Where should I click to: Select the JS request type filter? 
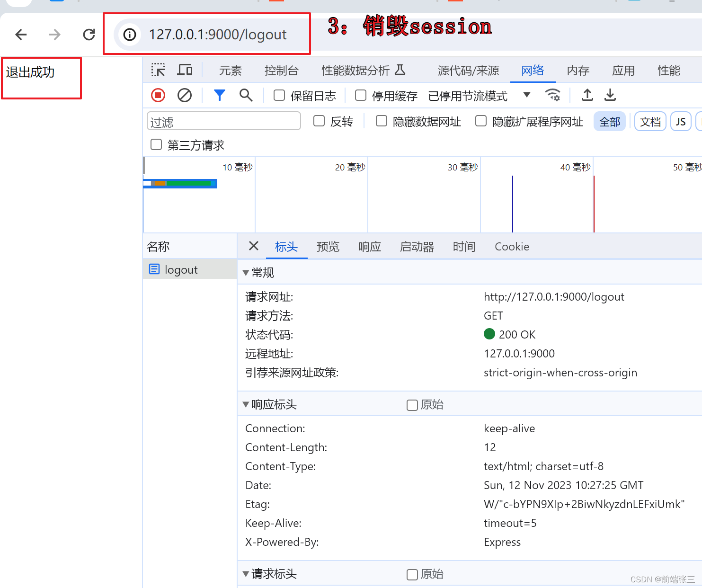681,122
